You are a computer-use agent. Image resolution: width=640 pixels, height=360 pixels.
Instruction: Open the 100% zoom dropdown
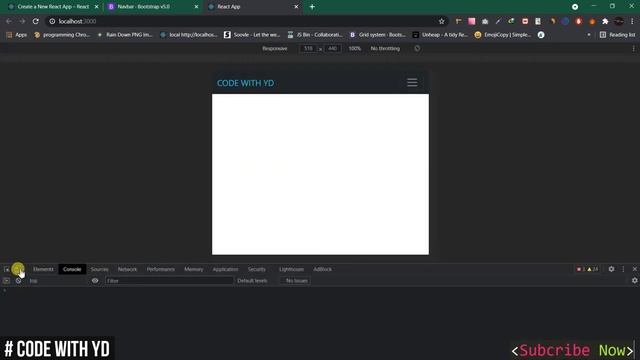pyautogui.click(x=354, y=49)
